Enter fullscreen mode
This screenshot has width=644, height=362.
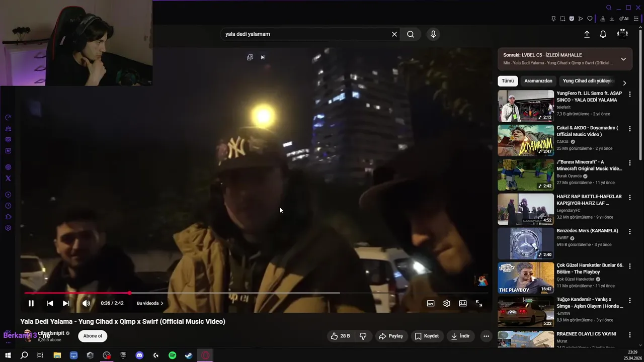[x=479, y=303]
